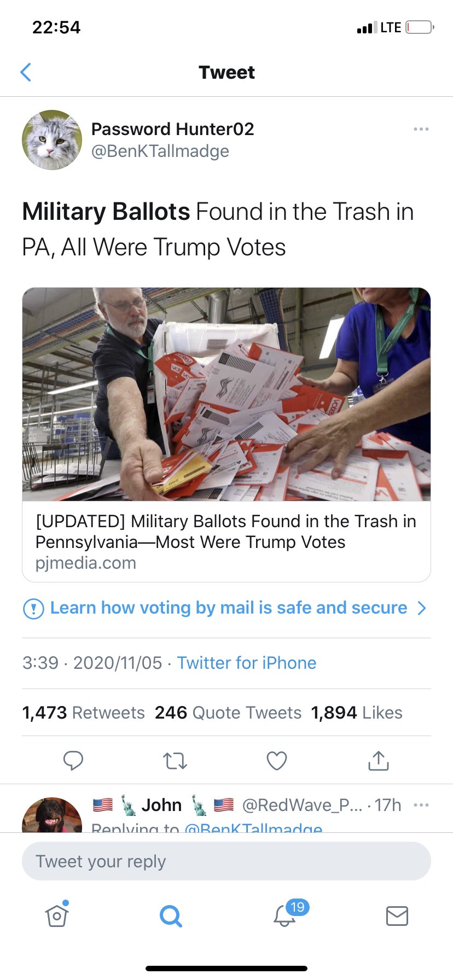Open the pjmedia.com article image

tap(226, 394)
